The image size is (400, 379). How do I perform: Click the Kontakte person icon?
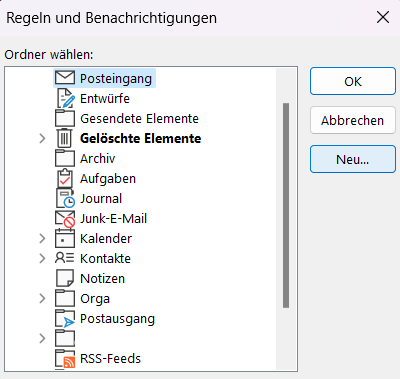tap(64, 258)
